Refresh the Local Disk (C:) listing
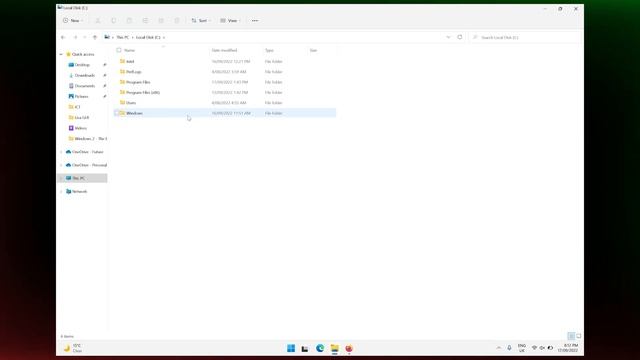640x360 pixels. pos(460,37)
